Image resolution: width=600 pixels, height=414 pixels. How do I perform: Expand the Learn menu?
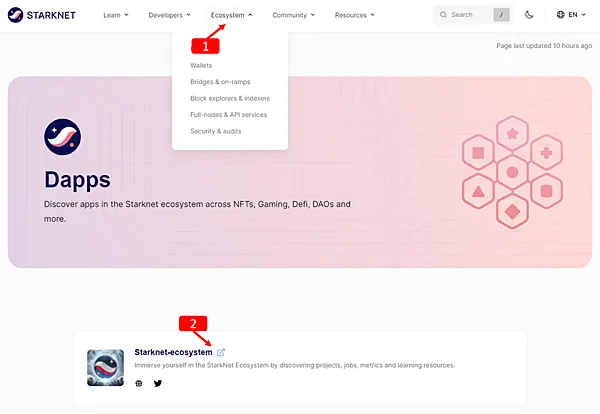tap(116, 15)
